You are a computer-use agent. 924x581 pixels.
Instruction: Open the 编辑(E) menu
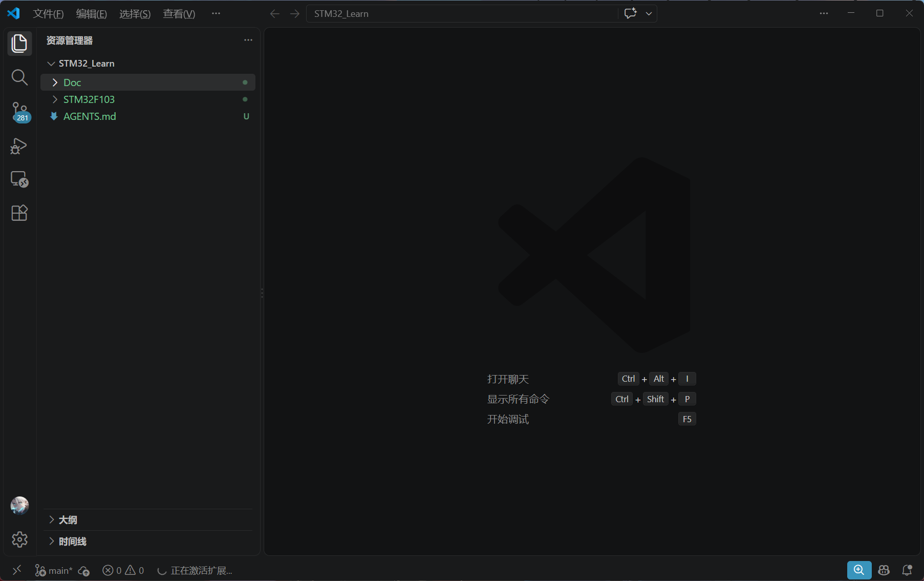coord(92,14)
